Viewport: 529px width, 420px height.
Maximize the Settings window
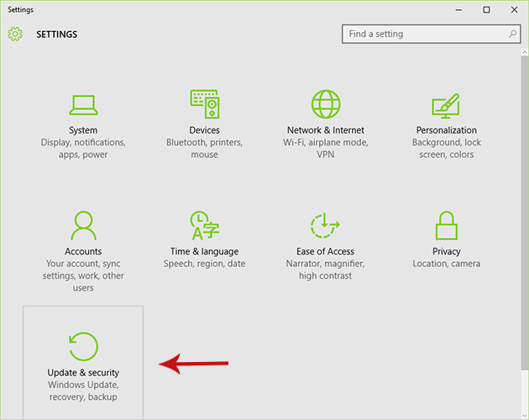tap(486, 9)
